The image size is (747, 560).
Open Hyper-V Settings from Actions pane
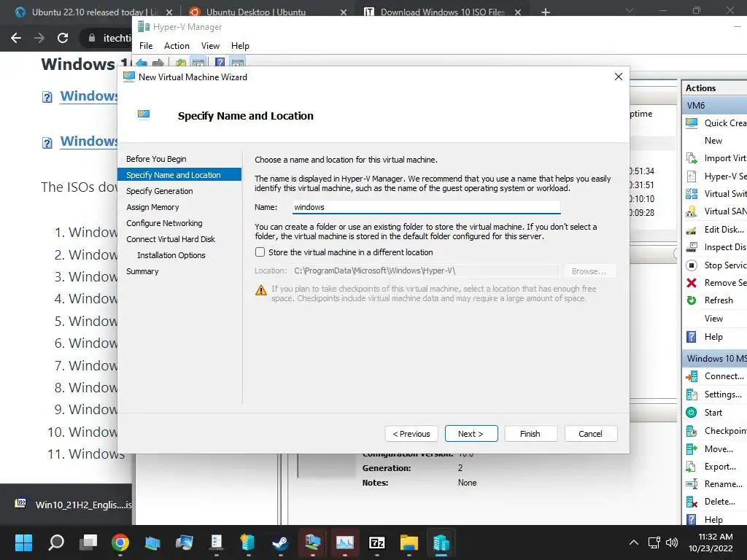(716, 176)
